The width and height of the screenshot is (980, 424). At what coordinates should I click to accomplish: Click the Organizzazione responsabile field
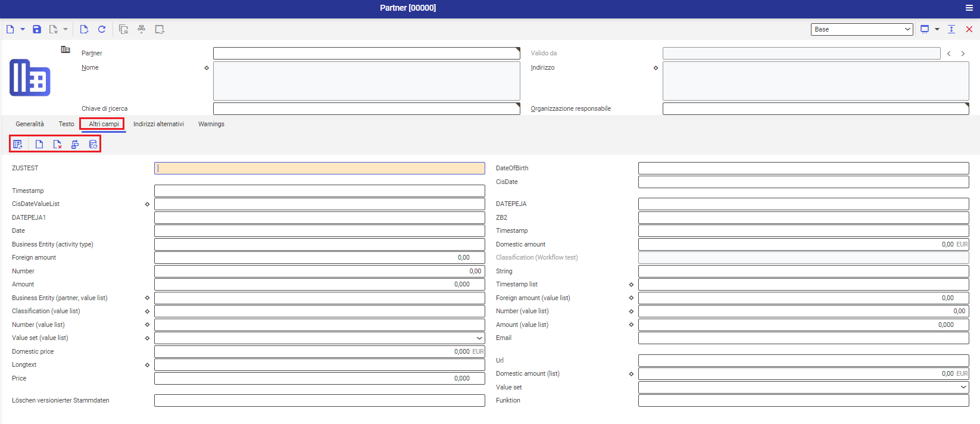[816, 108]
